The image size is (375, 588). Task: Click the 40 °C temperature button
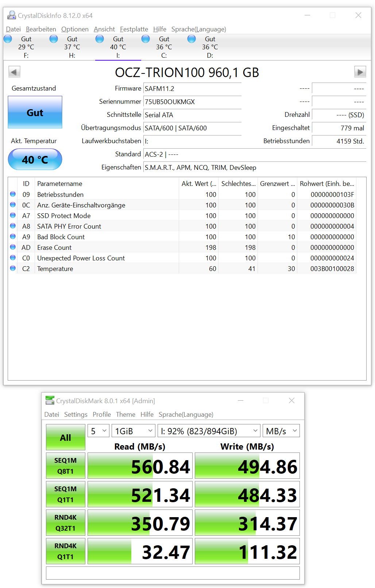pos(35,160)
